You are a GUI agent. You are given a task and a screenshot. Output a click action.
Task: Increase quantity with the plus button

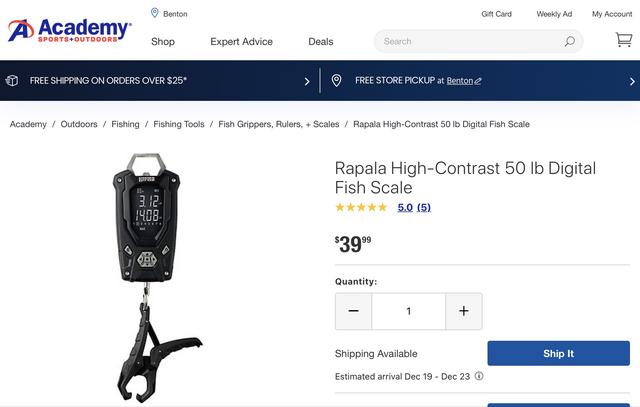tap(464, 311)
